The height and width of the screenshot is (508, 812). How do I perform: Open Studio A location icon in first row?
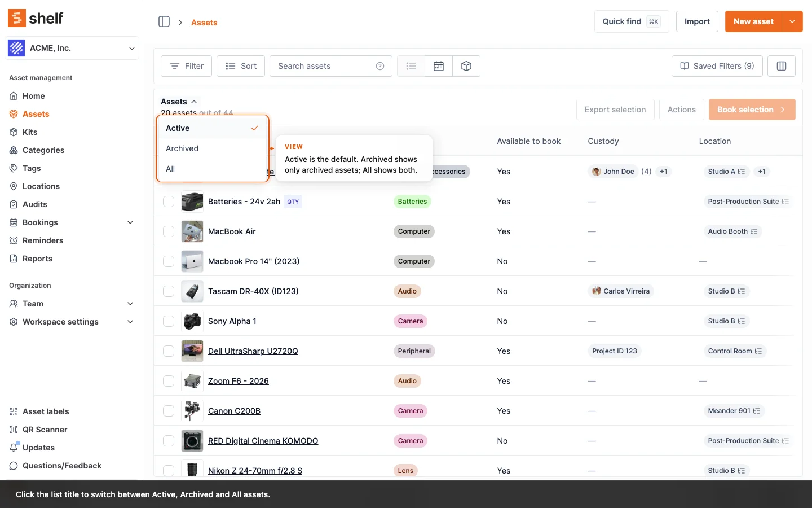[742, 172]
